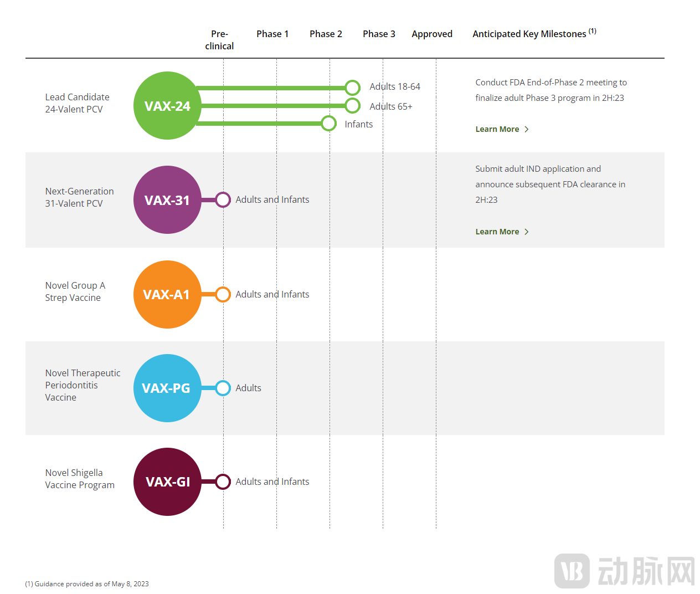Click the VAX-31 preclinical stage marker
The width and height of the screenshot is (700, 594).
point(223,199)
